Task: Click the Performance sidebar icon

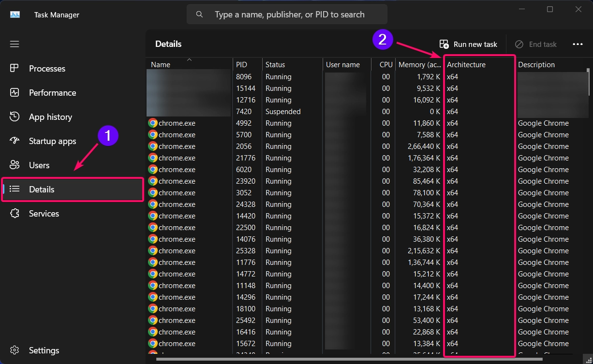Action: [15, 92]
